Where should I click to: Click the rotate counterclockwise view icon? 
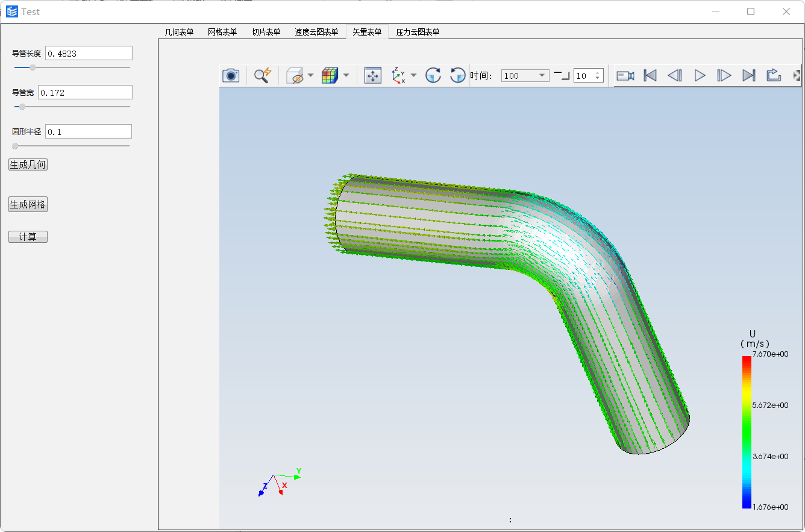tap(458, 75)
